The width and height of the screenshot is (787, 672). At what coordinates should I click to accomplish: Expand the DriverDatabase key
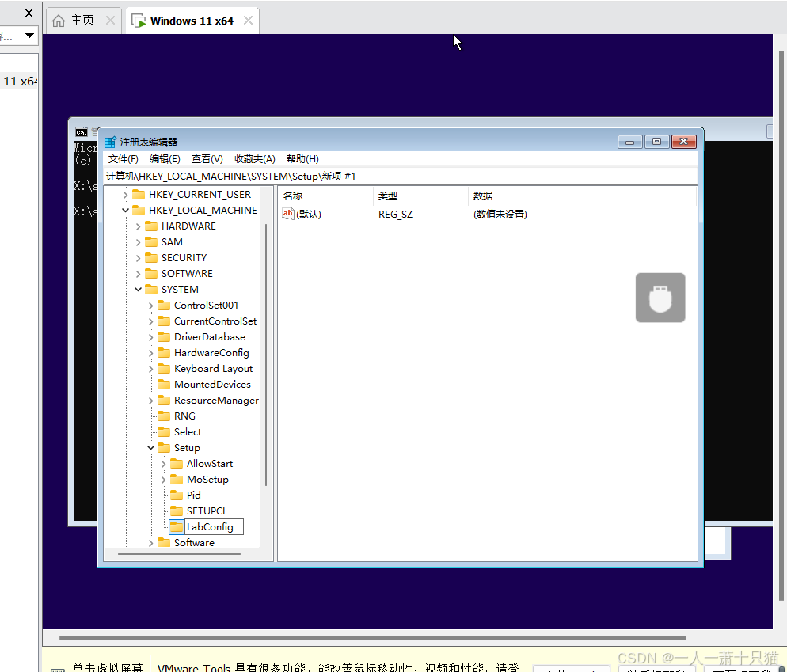click(x=150, y=337)
